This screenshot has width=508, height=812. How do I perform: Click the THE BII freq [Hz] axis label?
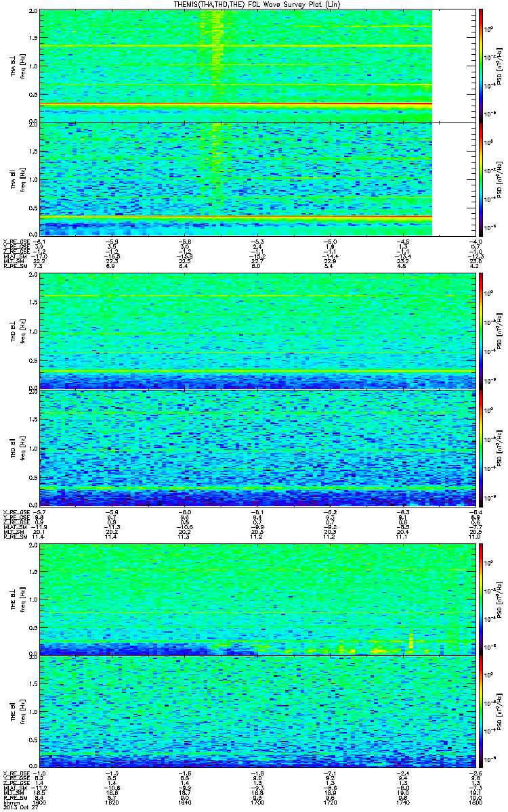(22, 710)
